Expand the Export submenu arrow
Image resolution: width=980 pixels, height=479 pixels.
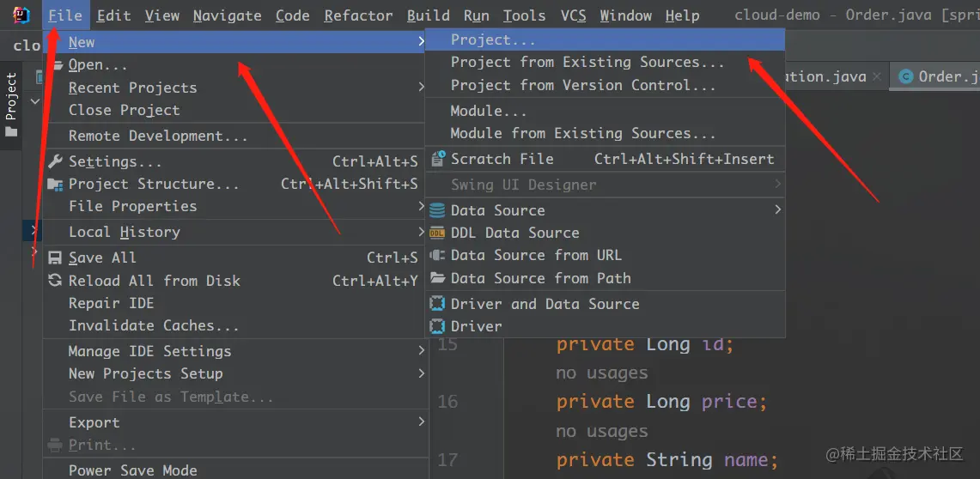tap(421, 422)
